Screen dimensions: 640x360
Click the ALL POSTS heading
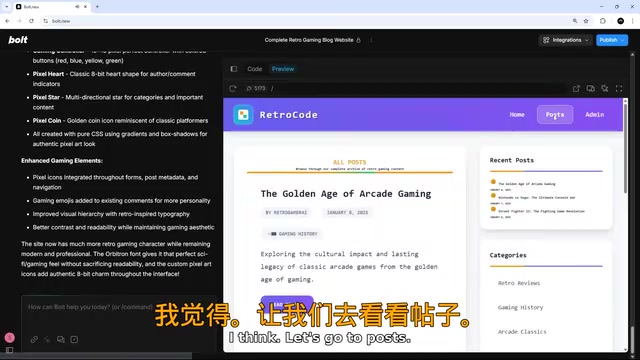tap(350, 162)
